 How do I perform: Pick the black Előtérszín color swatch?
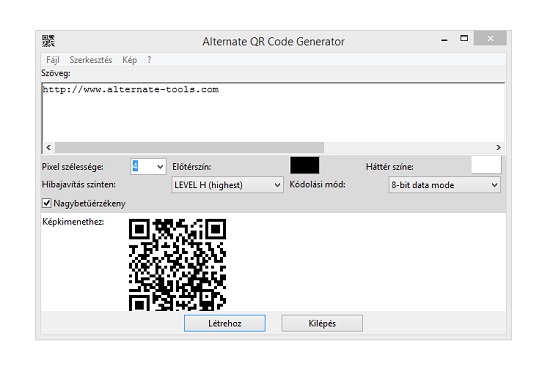click(x=304, y=166)
